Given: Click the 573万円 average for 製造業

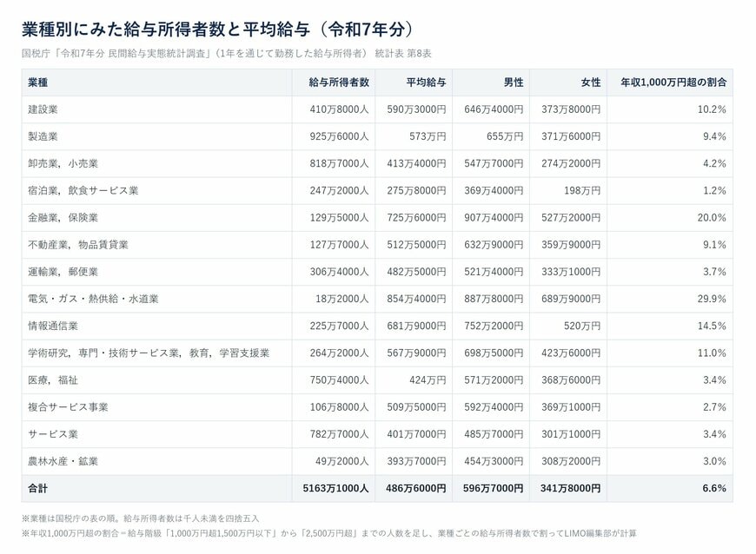Looking at the screenshot, I should click(428, 136).
